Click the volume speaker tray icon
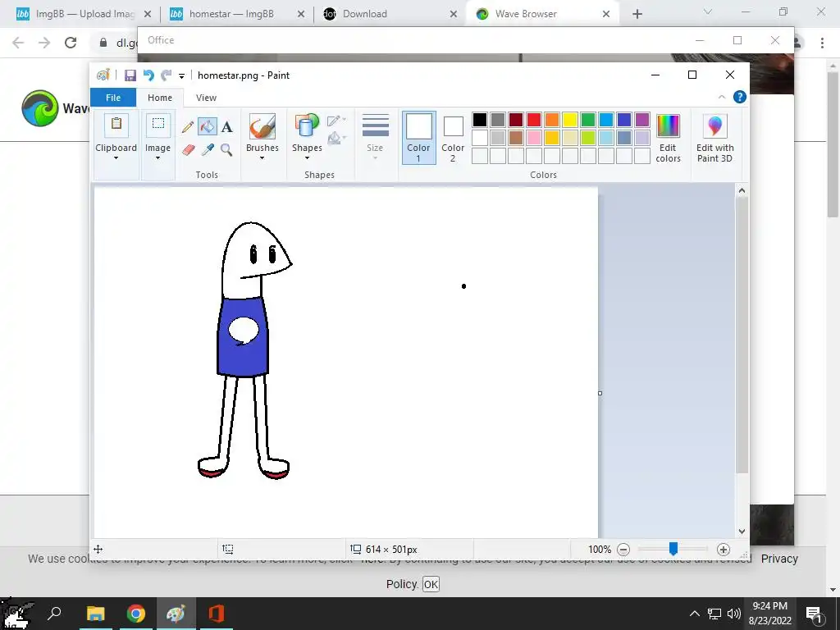The width and height of the screenshot is (840, 630). [x=734, y=614]
